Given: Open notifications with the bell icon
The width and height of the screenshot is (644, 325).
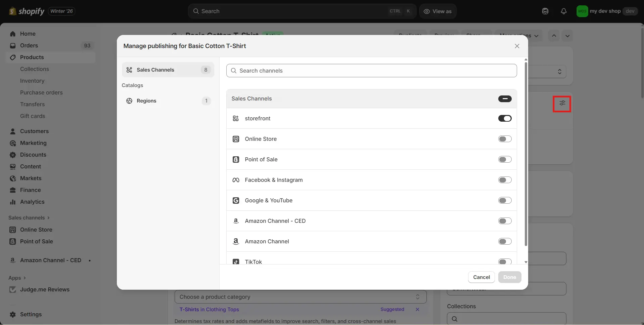Looking at the screenshot, I should (564, 11).
